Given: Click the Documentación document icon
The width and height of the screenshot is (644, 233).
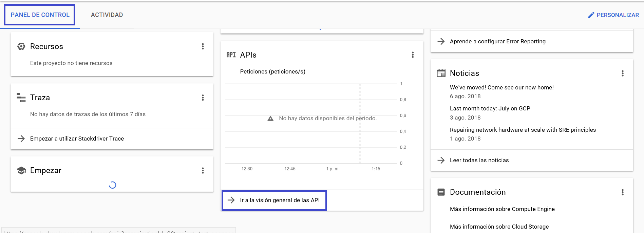Looking at the screenshot, I should click(x=441, y=192).
